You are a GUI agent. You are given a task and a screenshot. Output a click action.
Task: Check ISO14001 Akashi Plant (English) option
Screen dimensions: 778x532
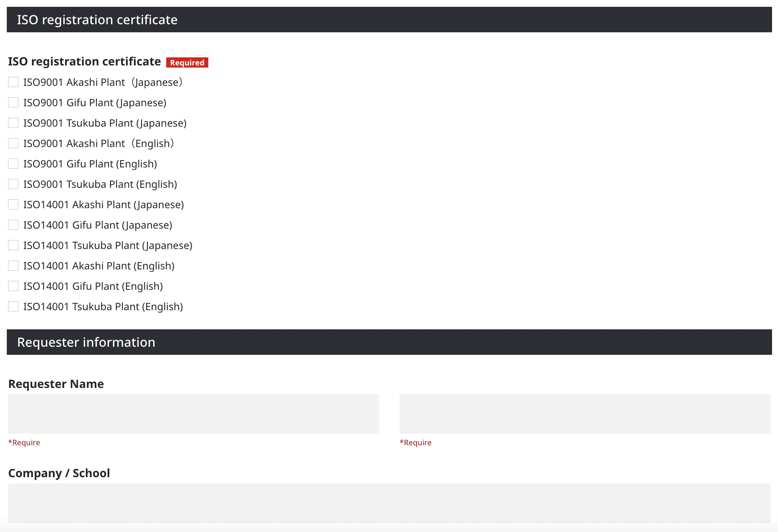click(13, 265)
